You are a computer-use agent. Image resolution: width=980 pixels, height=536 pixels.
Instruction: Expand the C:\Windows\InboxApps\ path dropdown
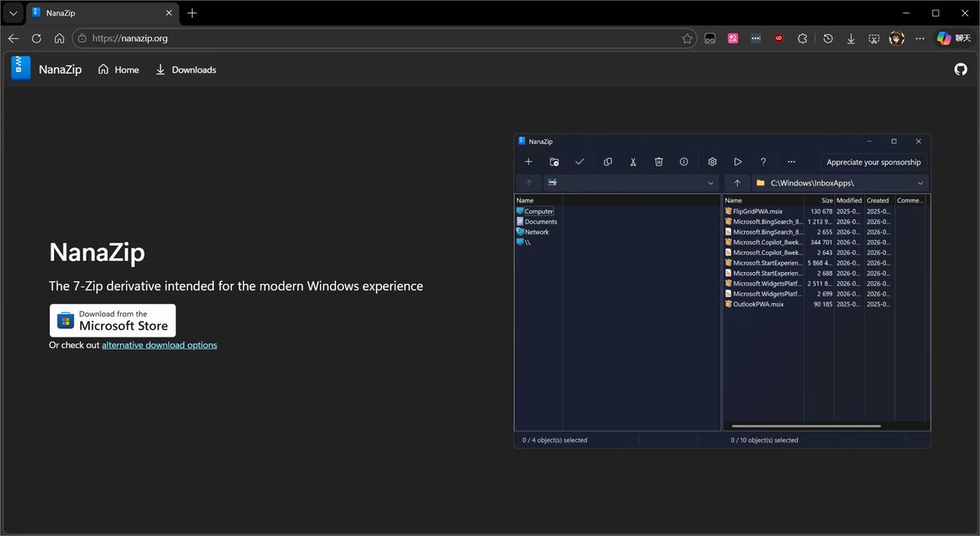coord(920,183)
